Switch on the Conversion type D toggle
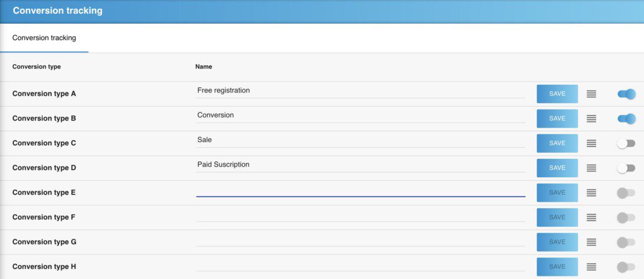 pyautogui.click(x=626, y=168)
